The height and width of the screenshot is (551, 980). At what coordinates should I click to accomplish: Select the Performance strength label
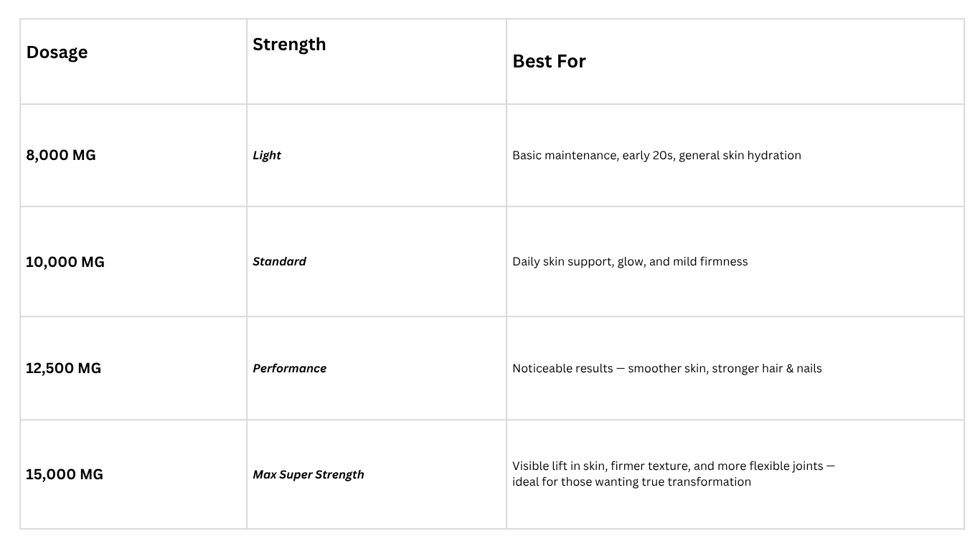(x=289, y=369)
